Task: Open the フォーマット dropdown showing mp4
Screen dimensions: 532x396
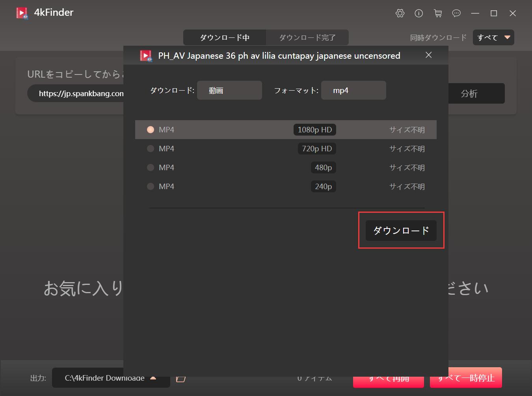Action: coord(353,90)
